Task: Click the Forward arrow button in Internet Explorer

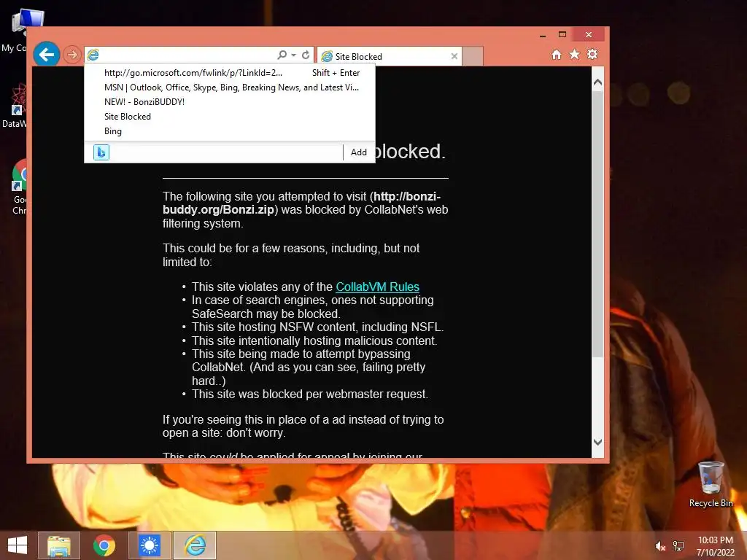Action: (72, 55)
